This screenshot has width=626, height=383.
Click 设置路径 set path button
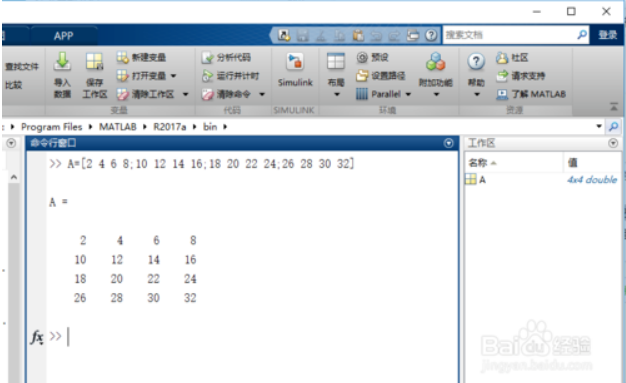[x=380, y=75]
